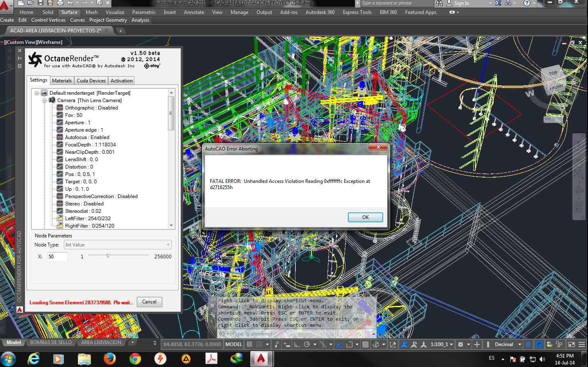
Task: Toggle Infer Constraints in the status bar
Action: 277,344
